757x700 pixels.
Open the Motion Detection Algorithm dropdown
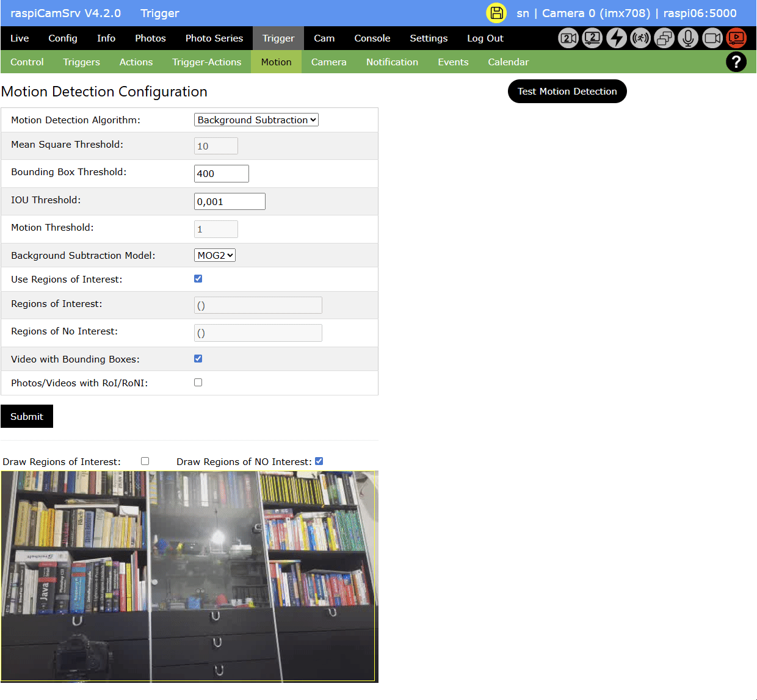coord(256,120)
